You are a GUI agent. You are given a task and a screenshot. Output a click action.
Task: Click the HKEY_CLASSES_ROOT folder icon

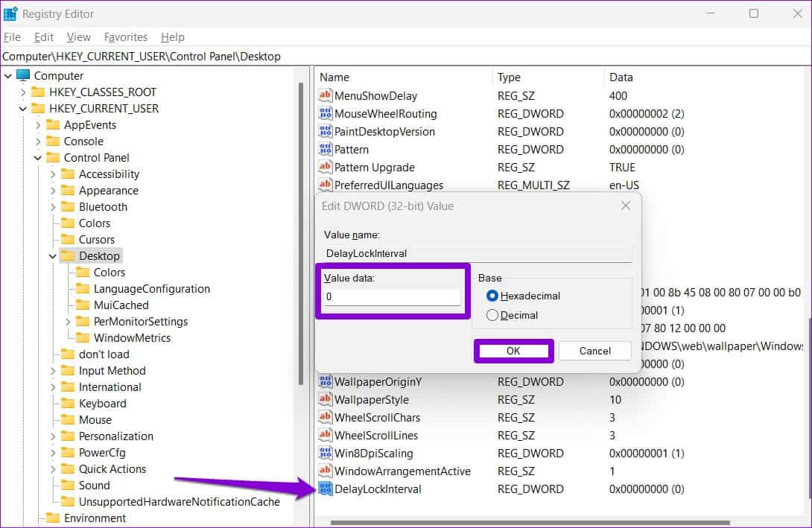point(38,92)
